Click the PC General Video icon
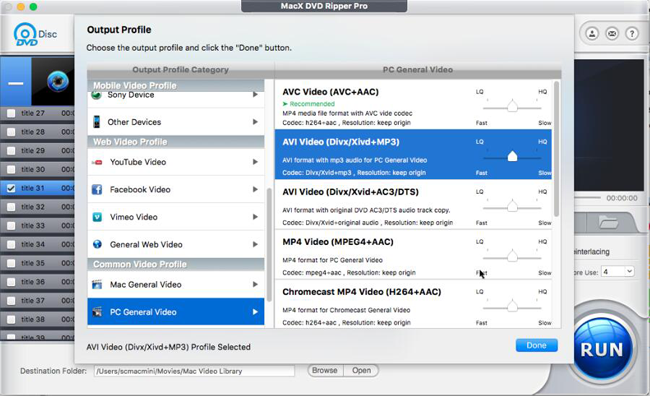 [x=97, y=311]
